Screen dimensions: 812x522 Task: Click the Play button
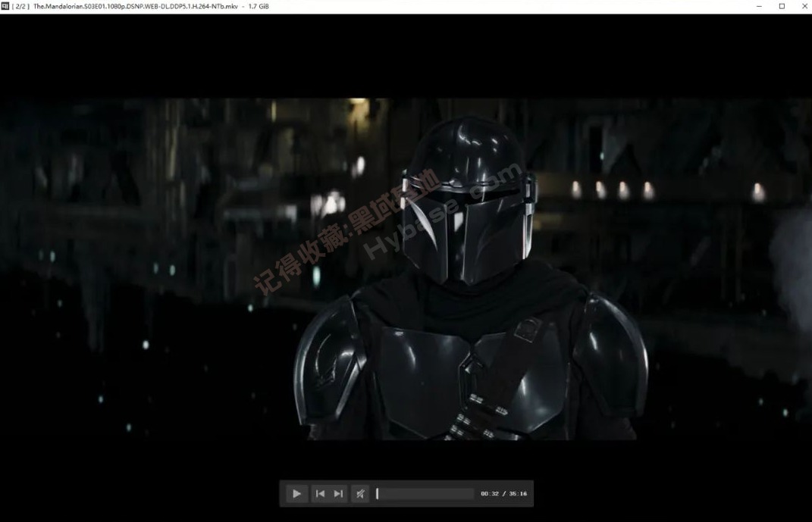(296, 493)
